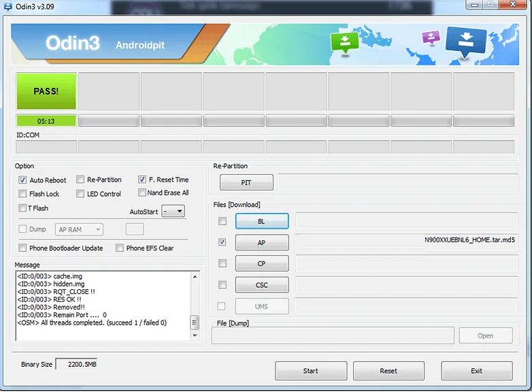Enable the T Flash checkbox
532x392 pixels.
22,208
